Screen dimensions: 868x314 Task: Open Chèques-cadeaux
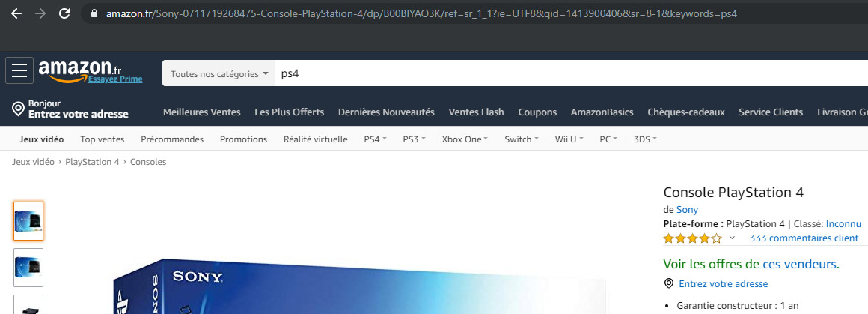[x=686, y=112]
